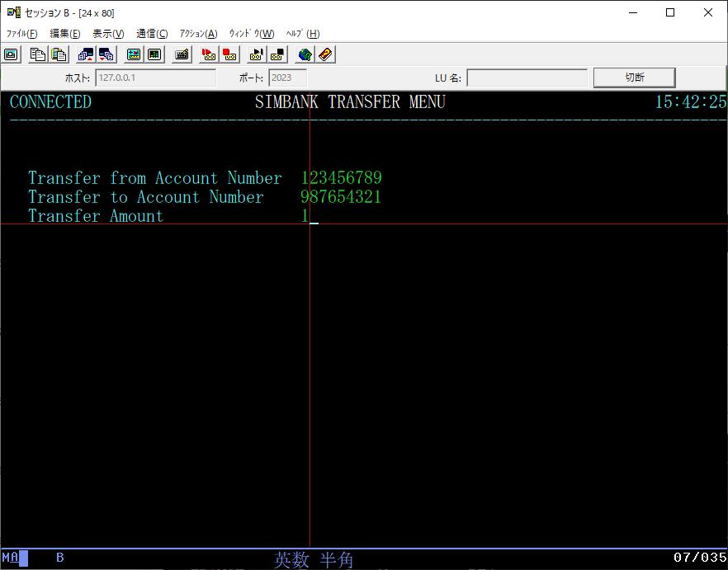Open the ファイル(F) menu

click(21, 34)
